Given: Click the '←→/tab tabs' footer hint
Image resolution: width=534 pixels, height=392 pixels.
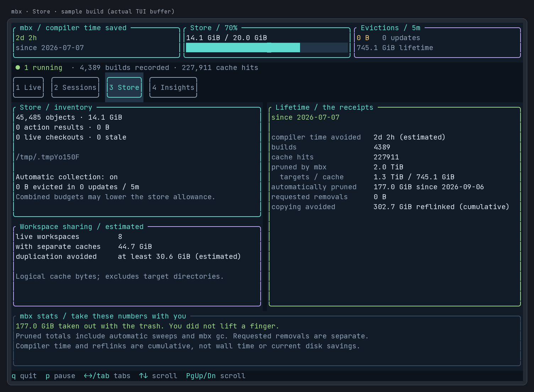Looking at the screenshot, I should pos(107,376).
